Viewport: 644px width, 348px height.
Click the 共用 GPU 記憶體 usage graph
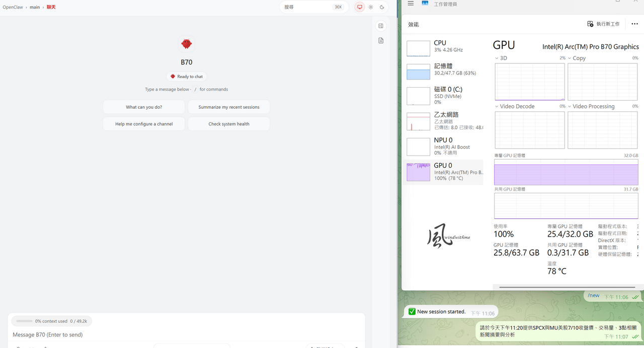pos(566,205)
